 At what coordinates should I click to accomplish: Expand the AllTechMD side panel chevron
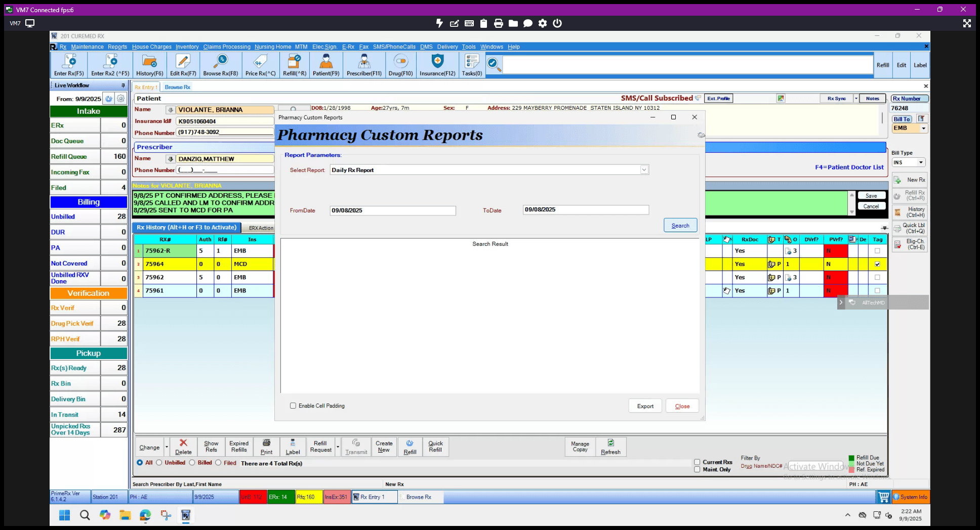pos(841,302)
